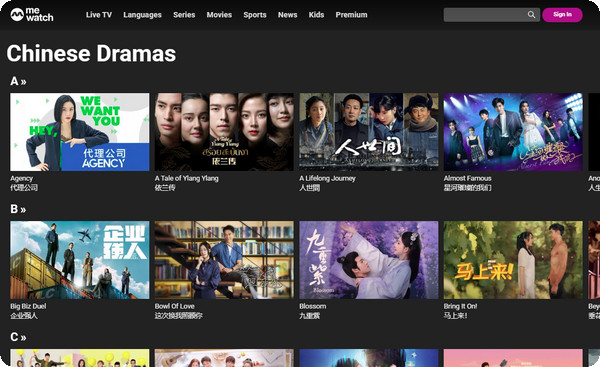Click Chinese subtitle 九重紫 under Blossom
The image size is (600, 367).
point(310,315)
